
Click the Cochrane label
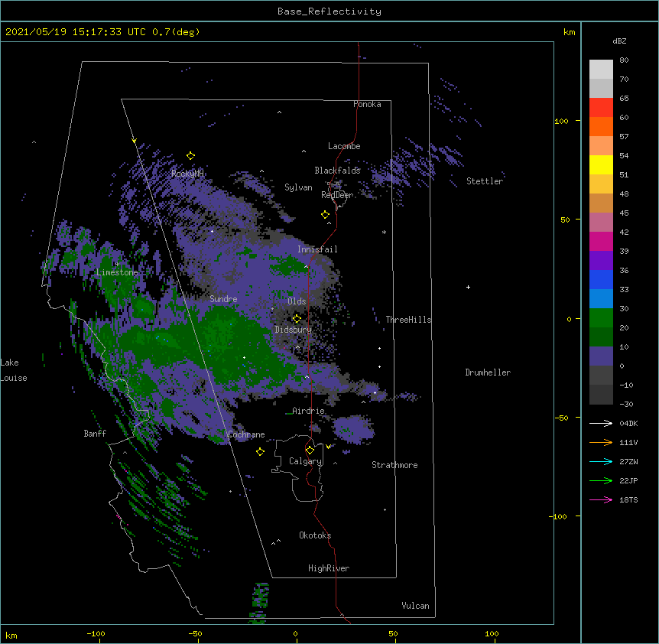coord(246,434)
